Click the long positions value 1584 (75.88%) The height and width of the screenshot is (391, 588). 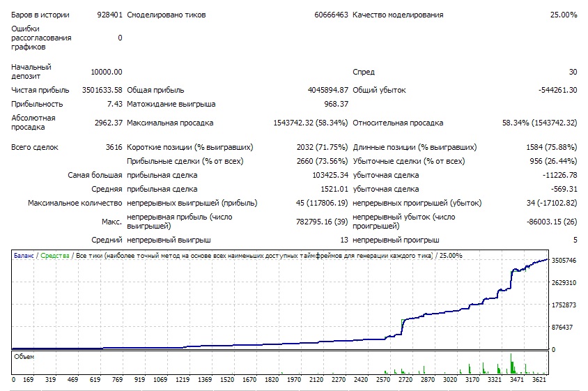(552, 147)
